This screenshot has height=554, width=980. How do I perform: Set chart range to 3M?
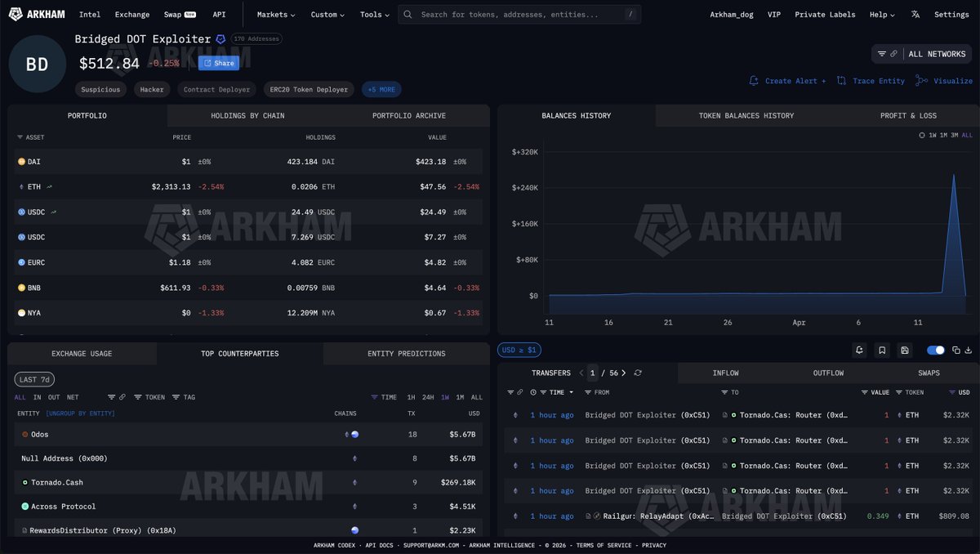coord(955,135)
